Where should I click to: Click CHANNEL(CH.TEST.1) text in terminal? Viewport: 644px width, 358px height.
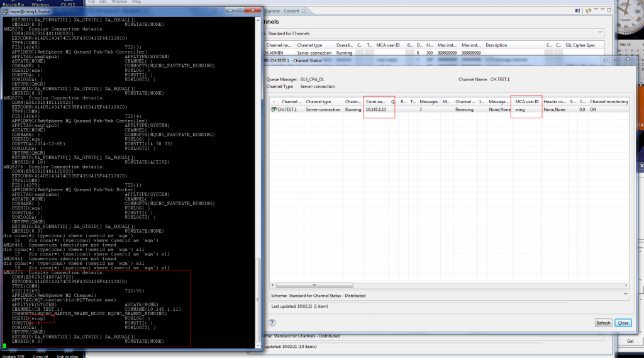[37, 309]
